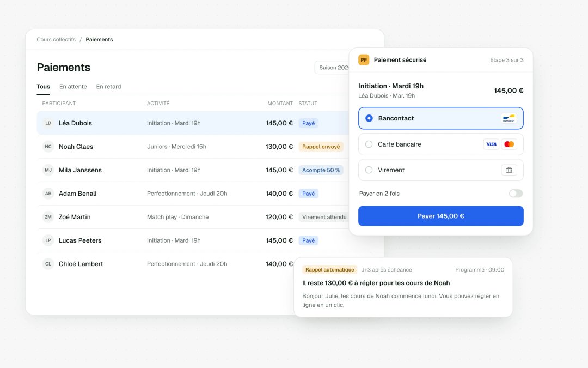
Task: Click the Mastercard icon
Action: coord(509,144)
